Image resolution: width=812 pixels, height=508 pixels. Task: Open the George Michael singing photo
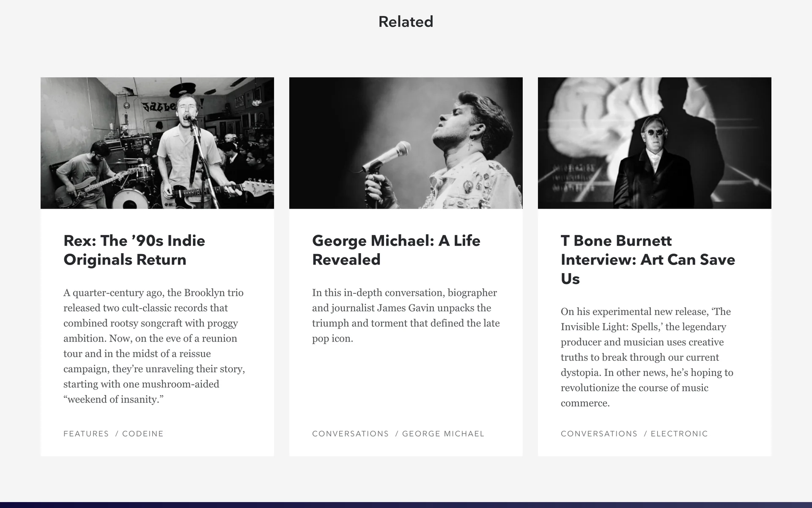coord(406,143)
